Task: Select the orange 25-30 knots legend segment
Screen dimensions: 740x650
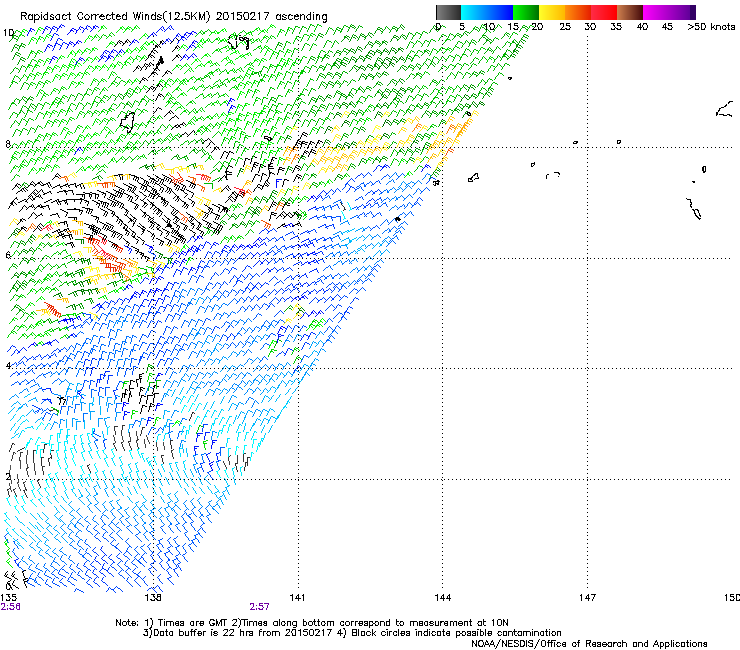Action: pyautogui.click(x=578, y=12)
